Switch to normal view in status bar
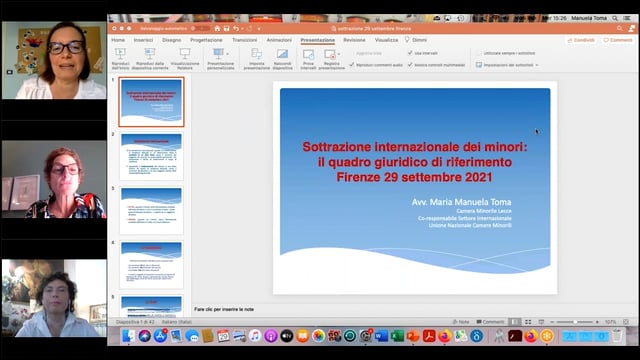The image size is (640, 360). pos(515,322)
